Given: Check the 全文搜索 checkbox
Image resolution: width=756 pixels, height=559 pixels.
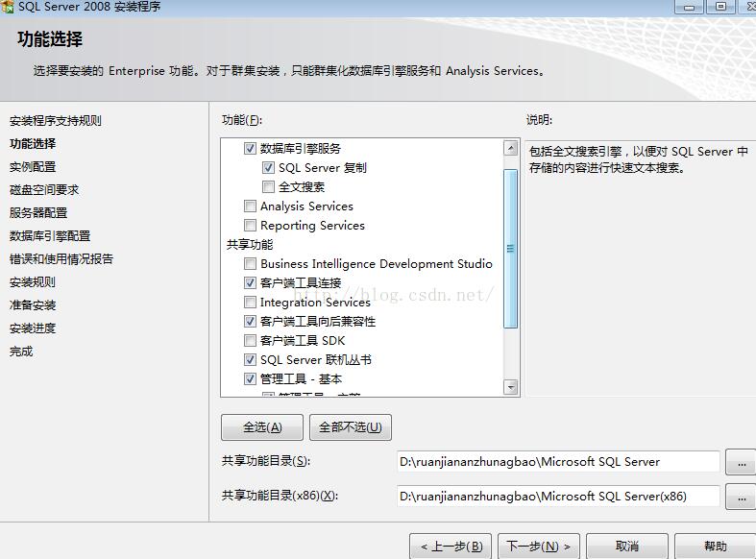Looking at the screenshot, I should 268,187.
